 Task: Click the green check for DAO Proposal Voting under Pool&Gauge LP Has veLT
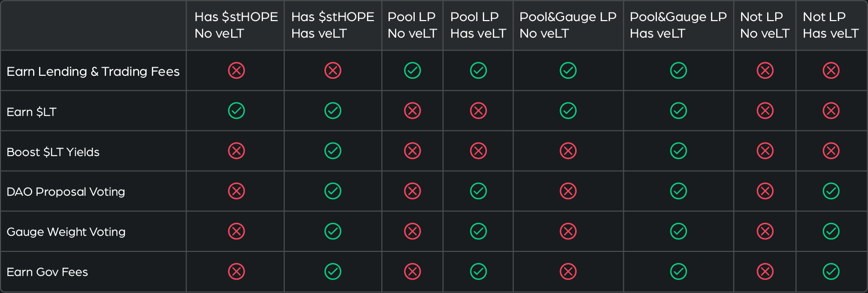pos(678,191)
